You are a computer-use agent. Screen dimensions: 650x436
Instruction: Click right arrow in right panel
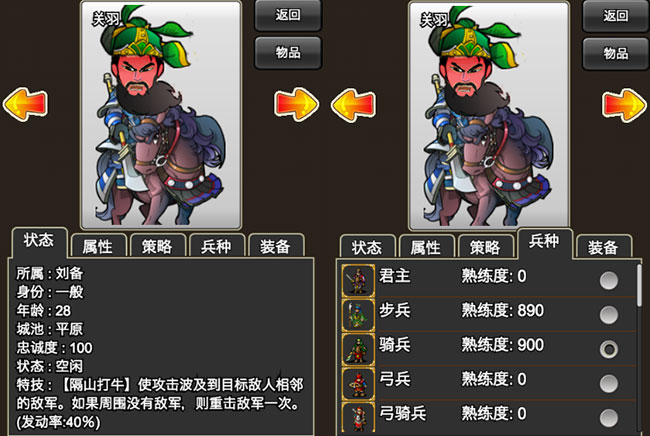[624, 105]
